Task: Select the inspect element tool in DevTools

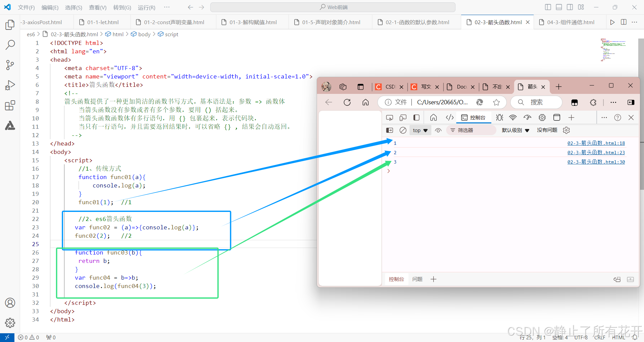Action: 389,117
